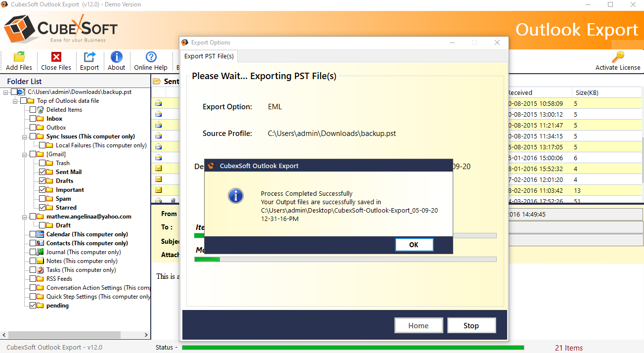644x353 pixels.
Task: Click the Inbox folder icon
Action: point(41,119)
